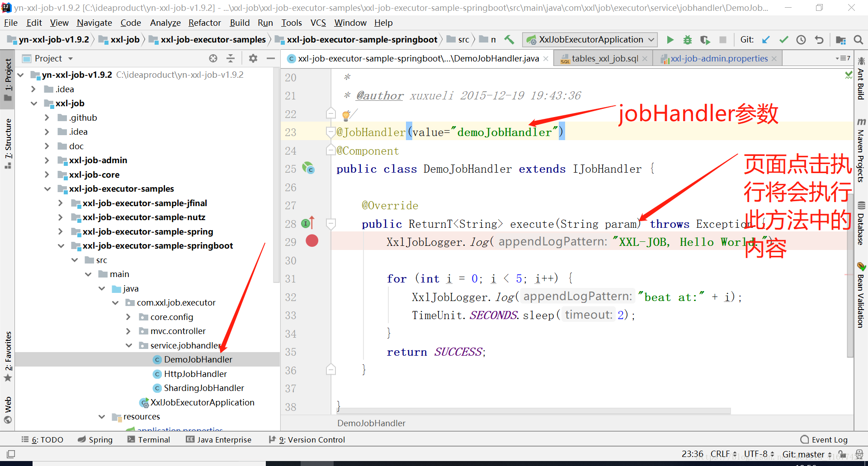This screenshot has width=868, height=466.
Task: Open the Navigate menu
Action: [x=94, y=23]
